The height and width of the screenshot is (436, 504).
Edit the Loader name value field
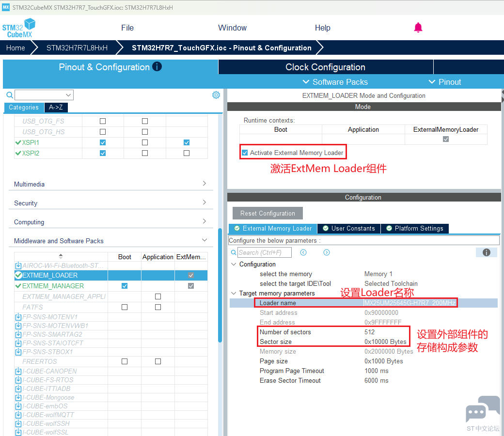tap(410, 303)
